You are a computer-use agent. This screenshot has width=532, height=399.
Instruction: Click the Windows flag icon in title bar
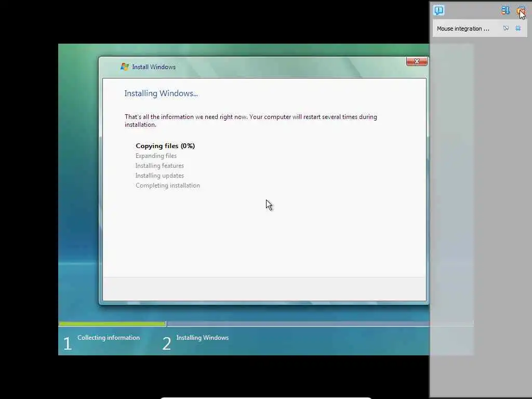(125, 67)
